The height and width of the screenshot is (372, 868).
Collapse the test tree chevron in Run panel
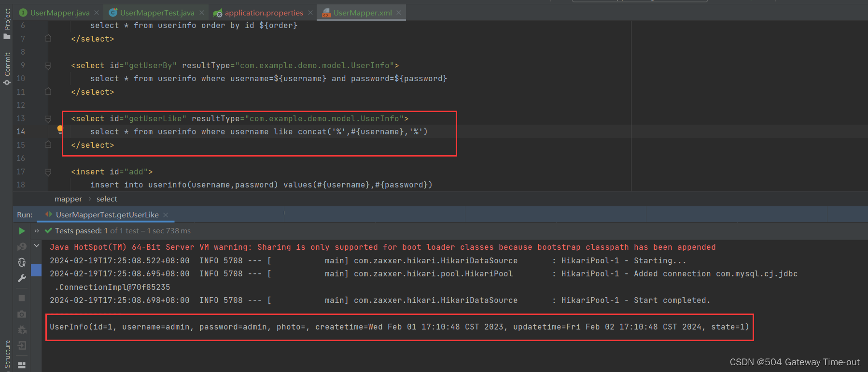(37, 246)
